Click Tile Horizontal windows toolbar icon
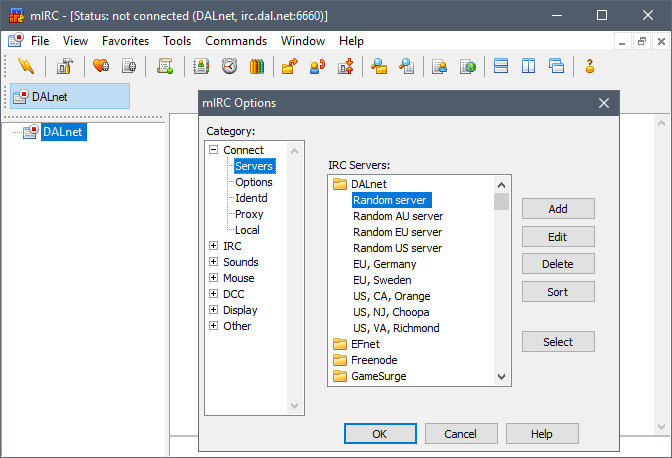 click(501, 66)
